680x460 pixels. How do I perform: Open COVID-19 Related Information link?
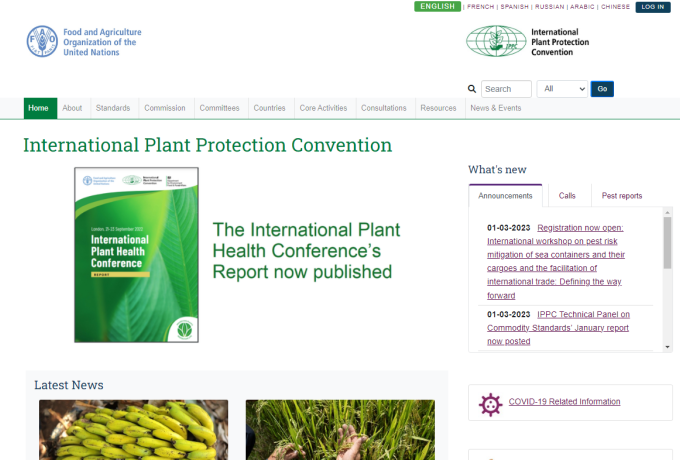(564, 401)
